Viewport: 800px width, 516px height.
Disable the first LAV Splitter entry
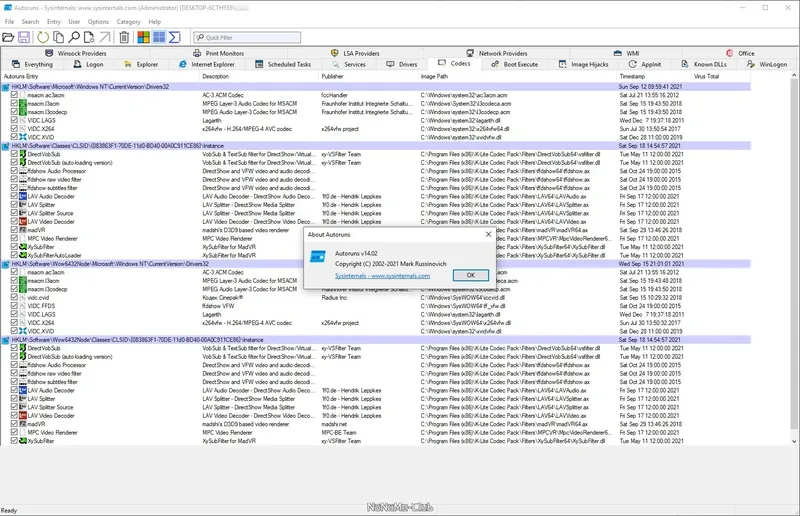[14, 204]
